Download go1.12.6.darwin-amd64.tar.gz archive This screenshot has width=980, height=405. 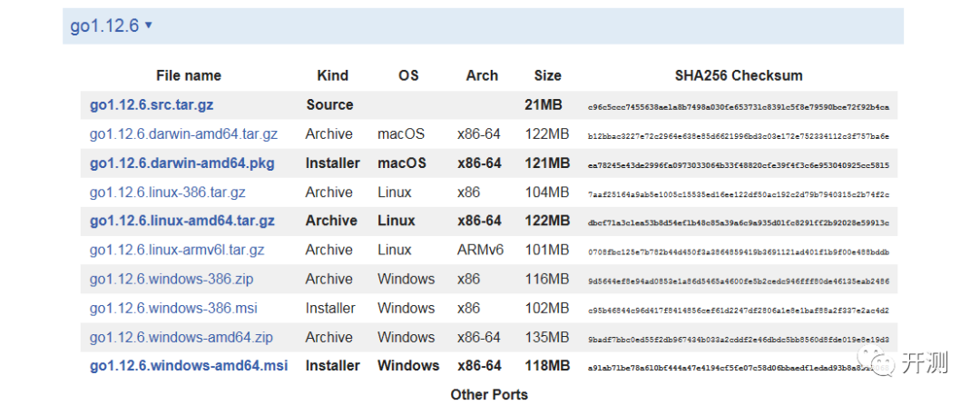[x=183, y=133]
